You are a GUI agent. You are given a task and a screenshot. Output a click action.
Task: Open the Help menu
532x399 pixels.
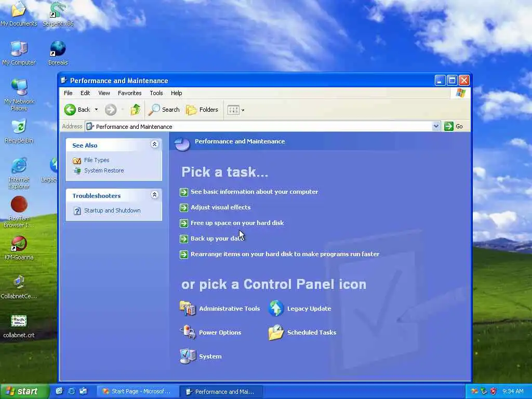[x=177, y=93]
